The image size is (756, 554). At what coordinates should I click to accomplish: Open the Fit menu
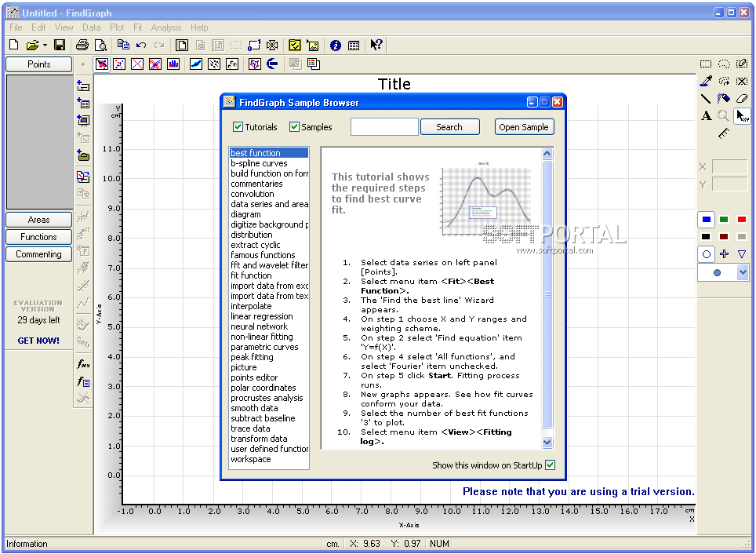(x=138, y=27)
